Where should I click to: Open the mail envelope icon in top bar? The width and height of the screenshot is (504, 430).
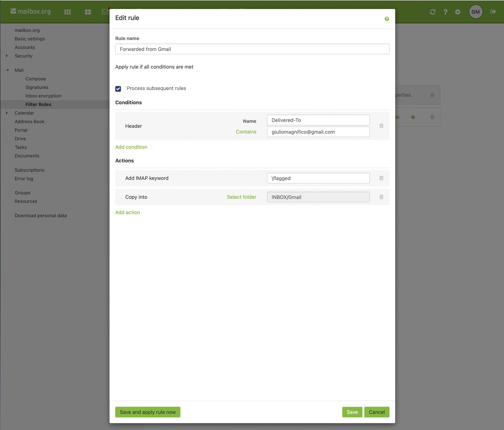point(105,12)
